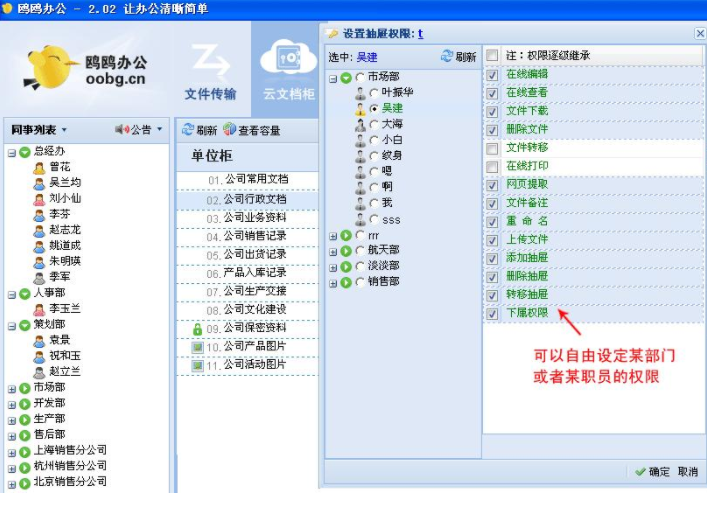The image size is (707, 507).
Task: Open the 文件传输 file transfer icon
Action: click(210, 62)
